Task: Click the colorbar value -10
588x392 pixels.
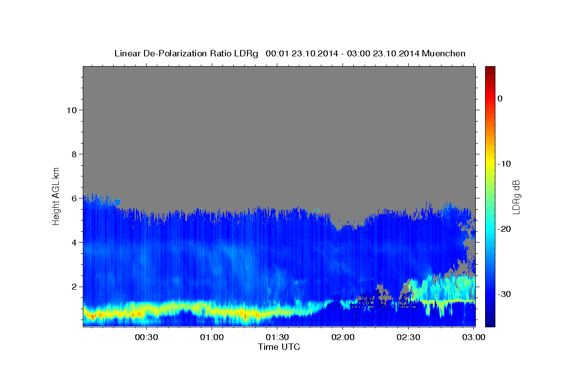Action: pos(504,164)
